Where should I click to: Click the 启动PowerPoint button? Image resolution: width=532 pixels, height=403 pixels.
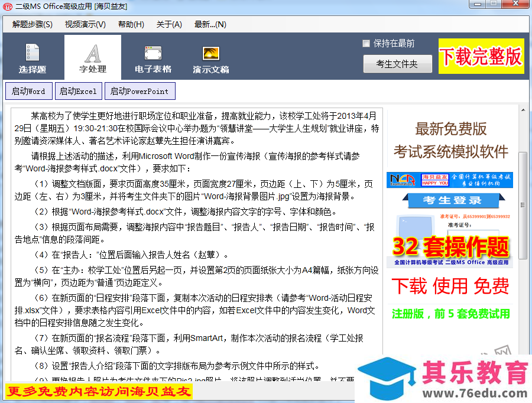coord(140,91)
